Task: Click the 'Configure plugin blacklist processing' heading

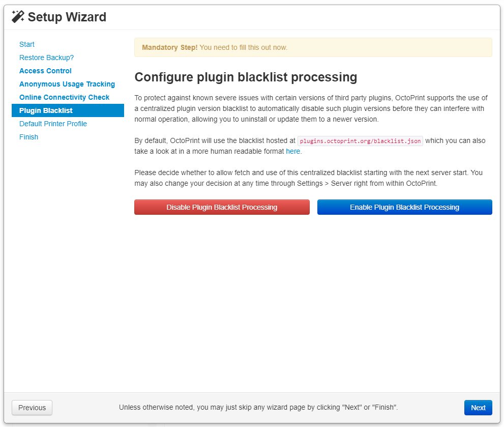Action: 246,77
